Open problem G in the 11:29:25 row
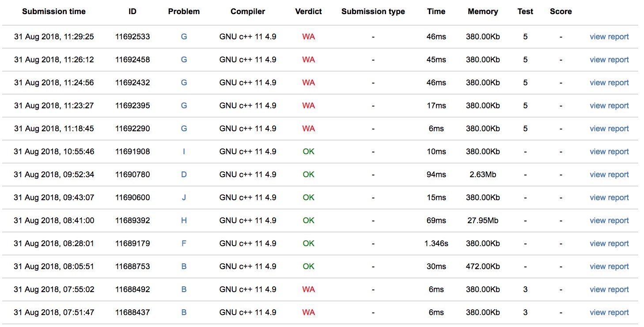This screenshot has height=327, width=644. pyautogui.click(x=184, y=37)
